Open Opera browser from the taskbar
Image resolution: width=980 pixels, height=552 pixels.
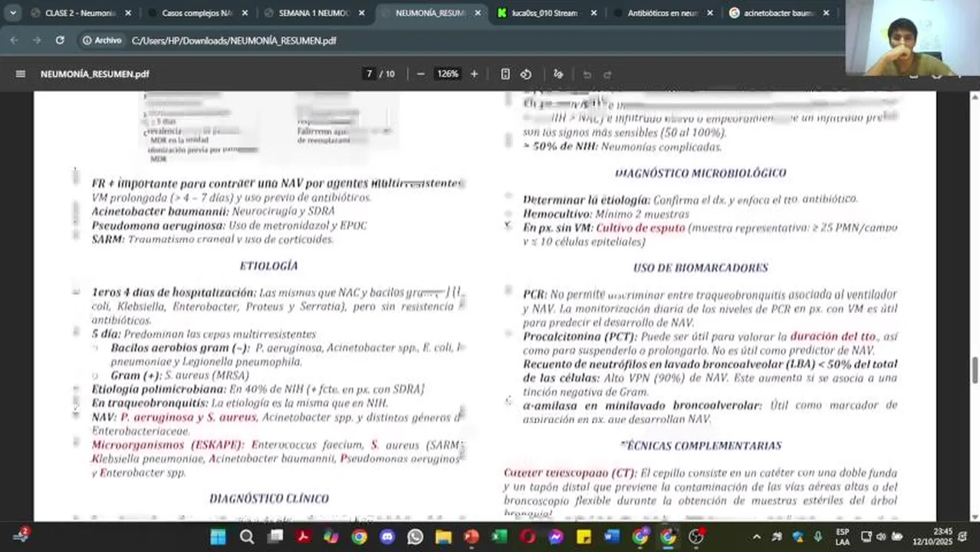528,537
